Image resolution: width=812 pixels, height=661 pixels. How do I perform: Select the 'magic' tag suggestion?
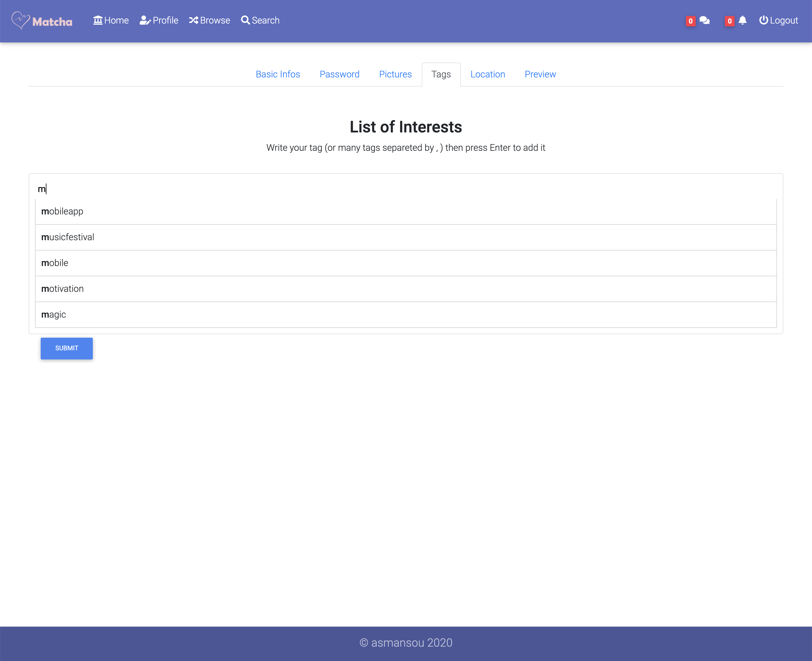(x=54, y=315)
